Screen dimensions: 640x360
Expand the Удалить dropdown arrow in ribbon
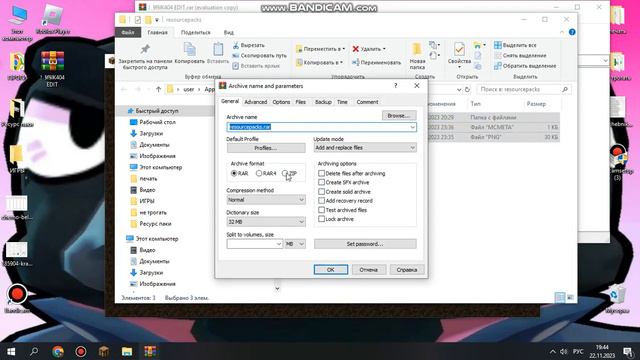pos(384,49)
